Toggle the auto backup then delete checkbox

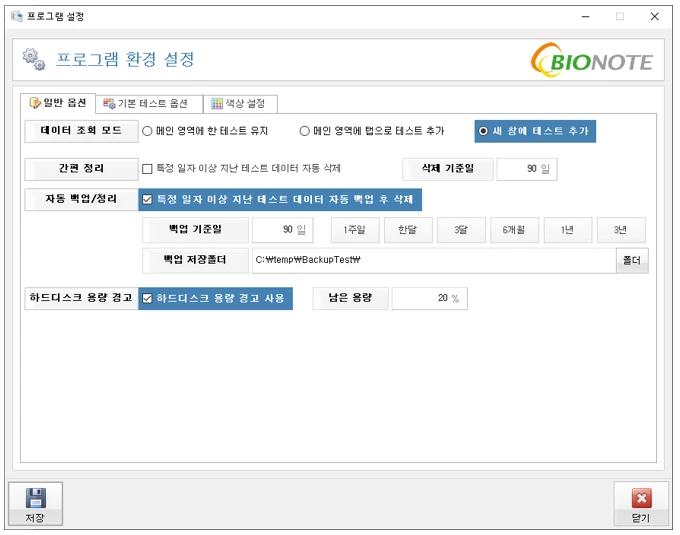(147, 199)
